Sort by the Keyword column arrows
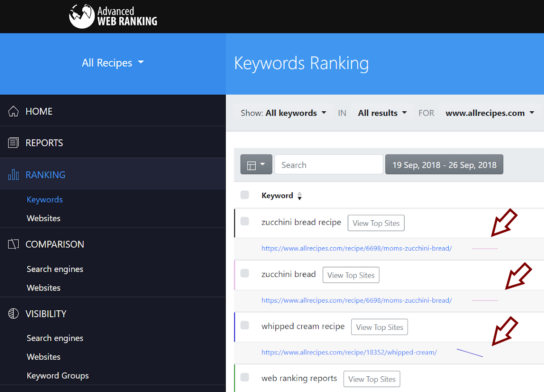The image size is (544, 392). coord(299,196)
